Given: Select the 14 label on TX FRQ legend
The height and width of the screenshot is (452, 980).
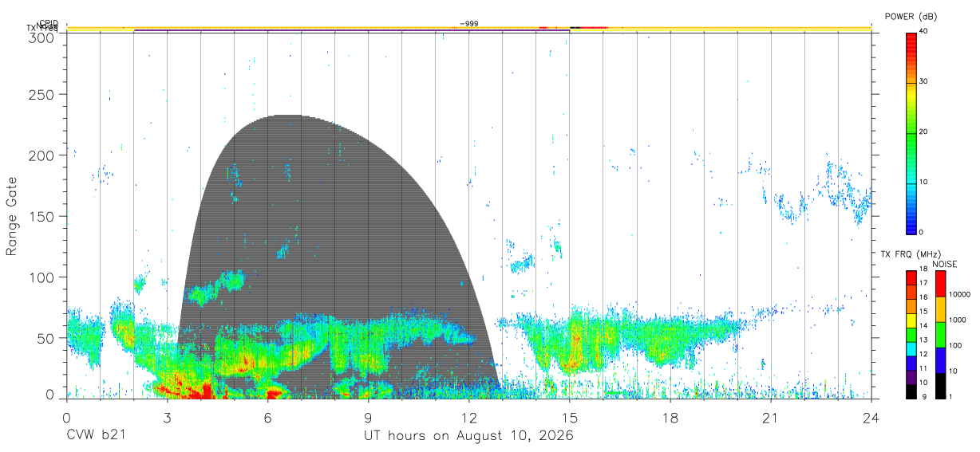Looking at the screenshot, I should pyautogui.click(x=923, y=326).
